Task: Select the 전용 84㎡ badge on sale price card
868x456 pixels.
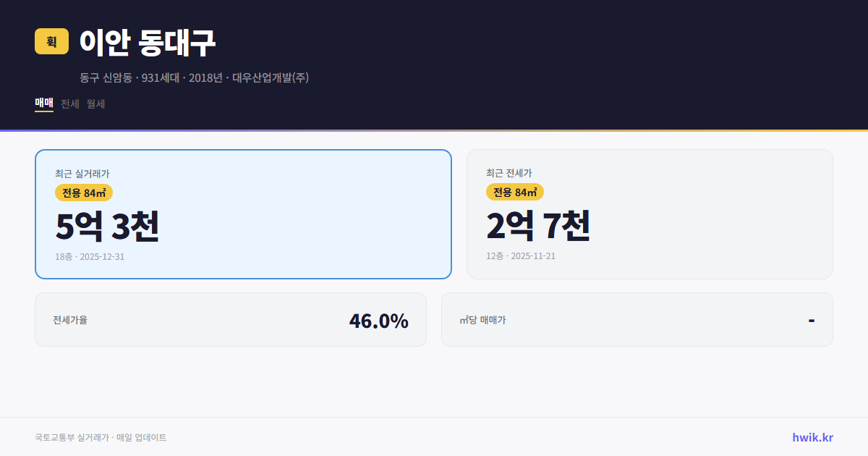Action: [82, 192]
